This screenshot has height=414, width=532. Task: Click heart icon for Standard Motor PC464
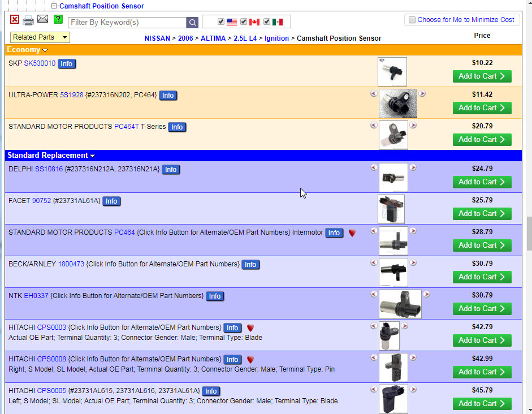pyautogui.click(x=352, y=233)
